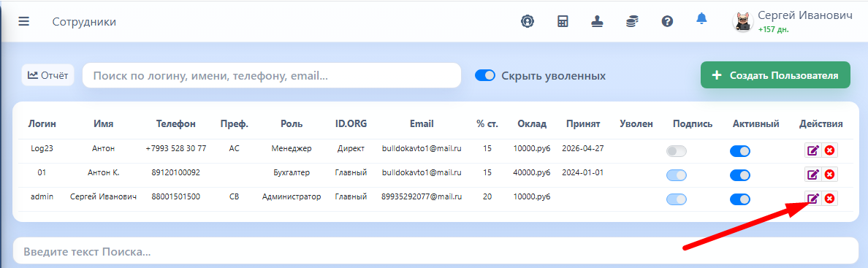The height and width of the screenshot is (268, 868).
Task: Click the Роль column header
Action: 292,124
